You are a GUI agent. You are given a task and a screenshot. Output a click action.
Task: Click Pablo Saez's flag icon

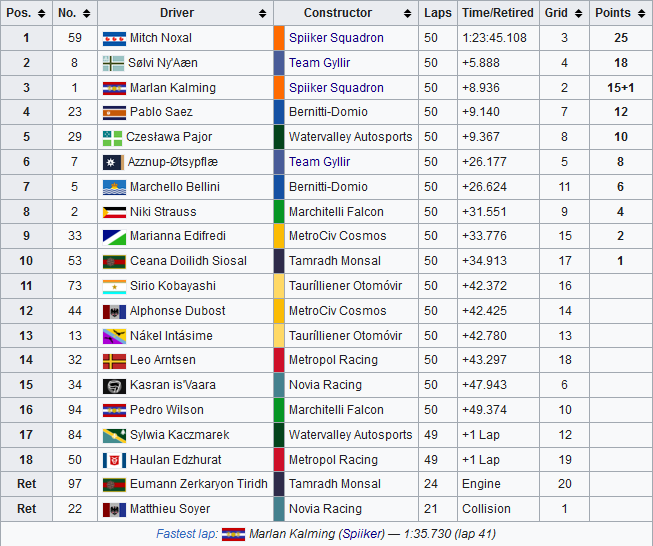[114, 112]
